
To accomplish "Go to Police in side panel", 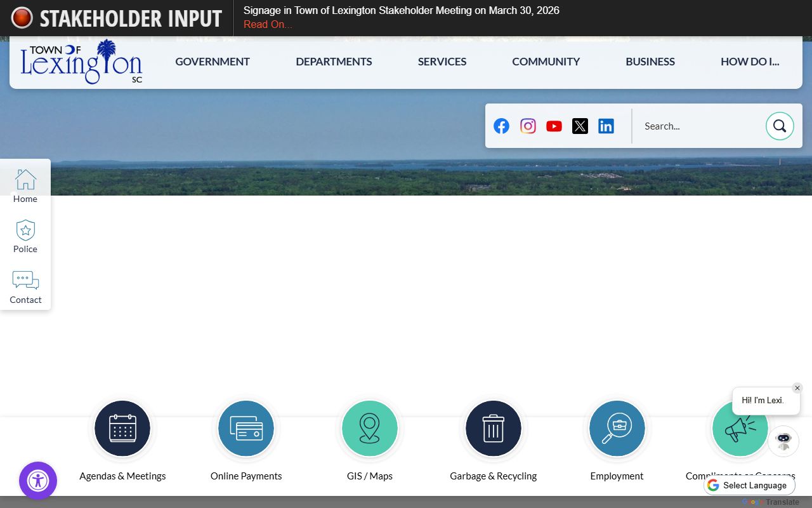I will 25,236.
